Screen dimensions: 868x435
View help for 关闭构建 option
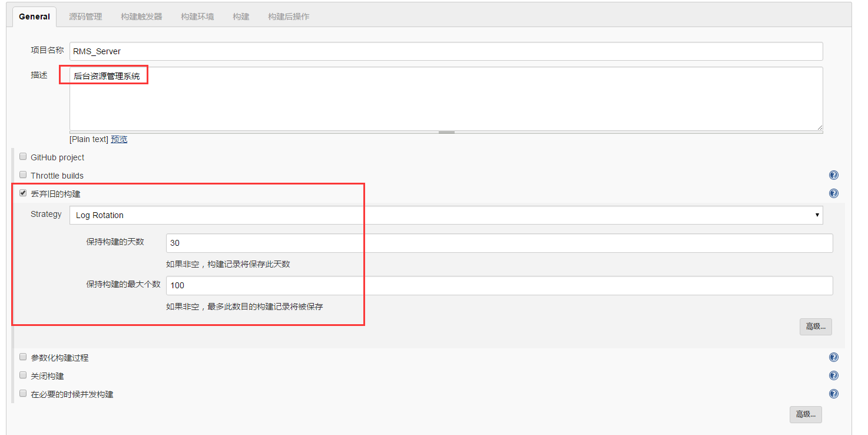click(x=833, y=375)
